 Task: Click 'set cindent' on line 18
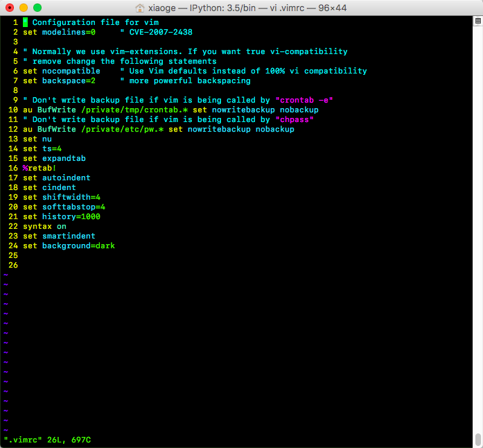coord(49,187)
